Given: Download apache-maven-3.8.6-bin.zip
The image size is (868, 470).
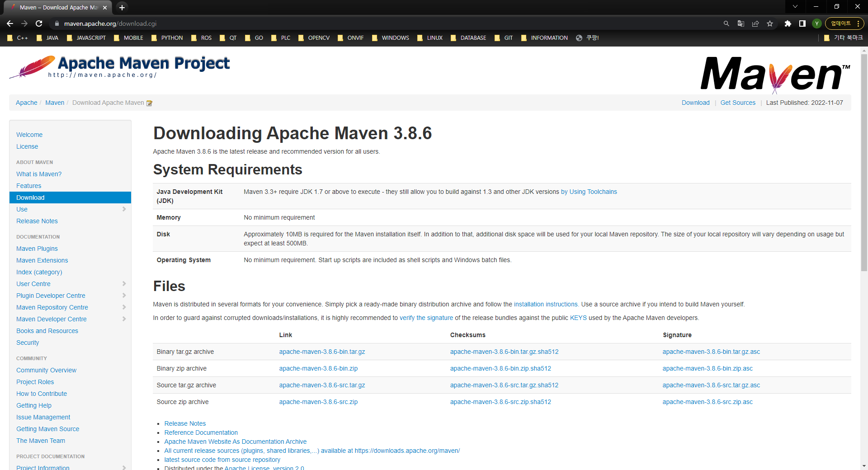Looking at the screenshot, I should (x=318, y=368).
